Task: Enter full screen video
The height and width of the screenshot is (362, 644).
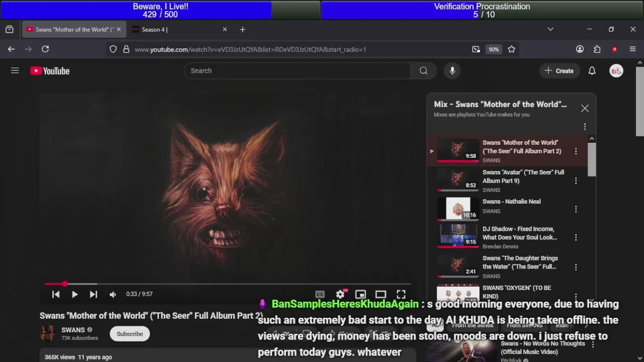Action: coord(401,294)
